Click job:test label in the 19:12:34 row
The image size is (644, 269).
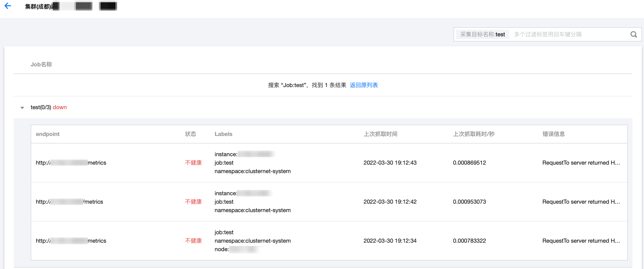[x=224, y=232]
